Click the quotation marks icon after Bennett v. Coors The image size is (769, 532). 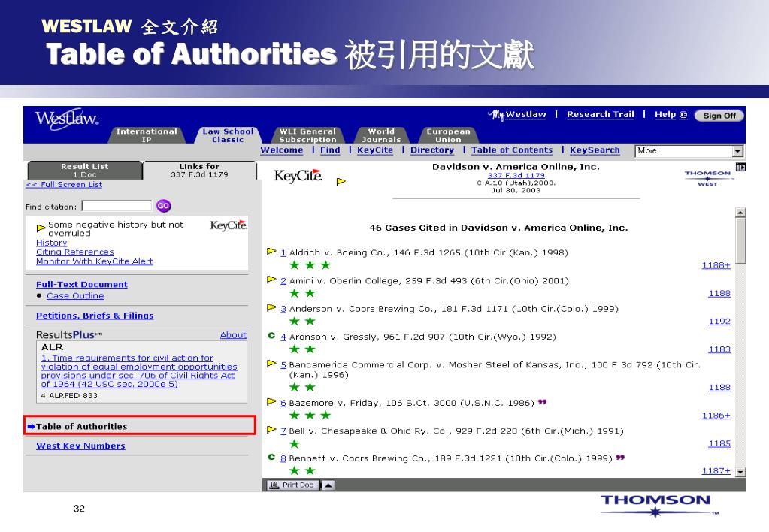(620, 458)
